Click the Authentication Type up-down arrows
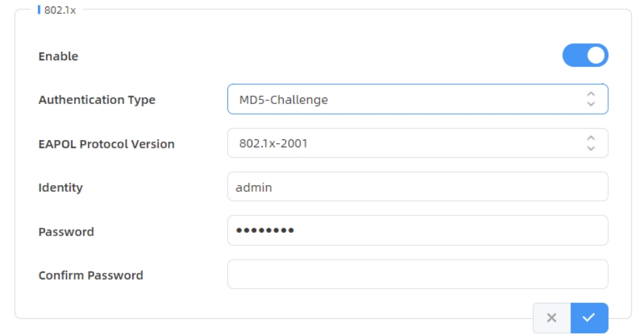This screenshot has height=335, width=644. (591, 99)
